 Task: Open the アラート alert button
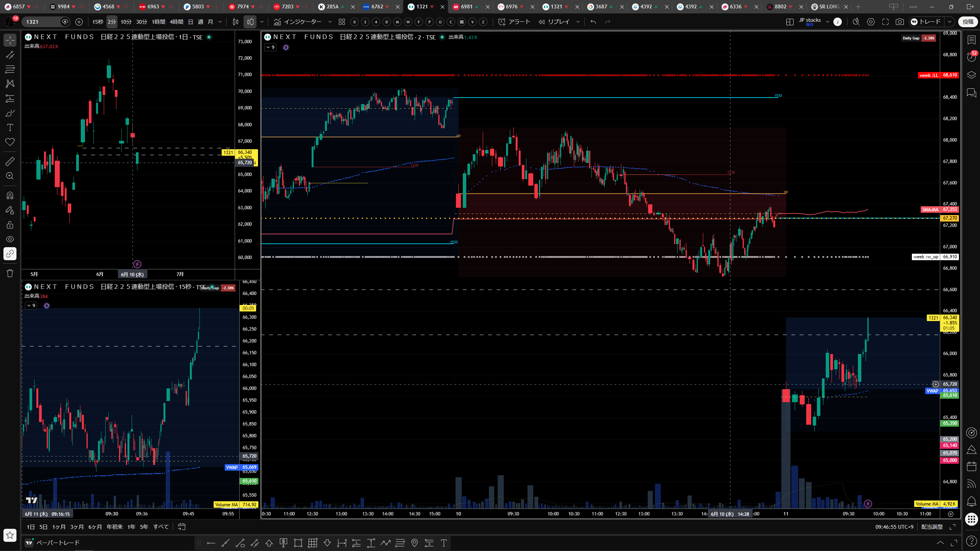tap(514, 22)
